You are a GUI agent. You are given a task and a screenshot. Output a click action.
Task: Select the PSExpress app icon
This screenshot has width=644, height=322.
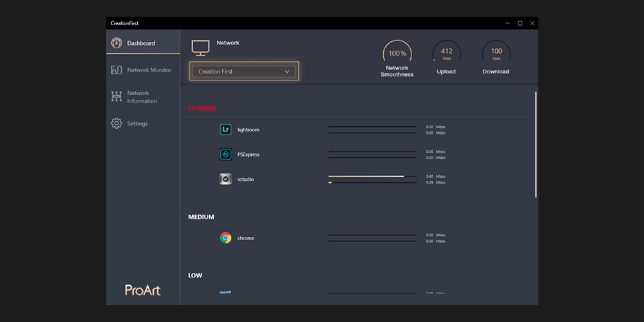click(225, 155)
